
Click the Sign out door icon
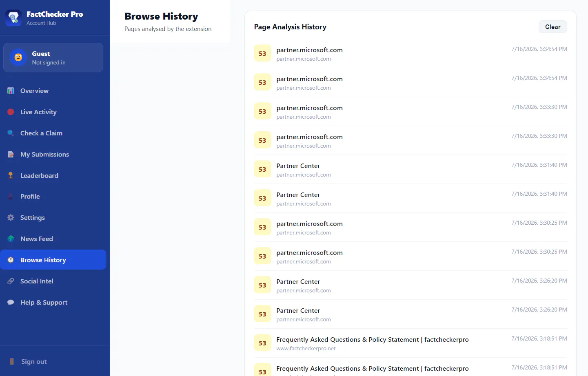11,361
